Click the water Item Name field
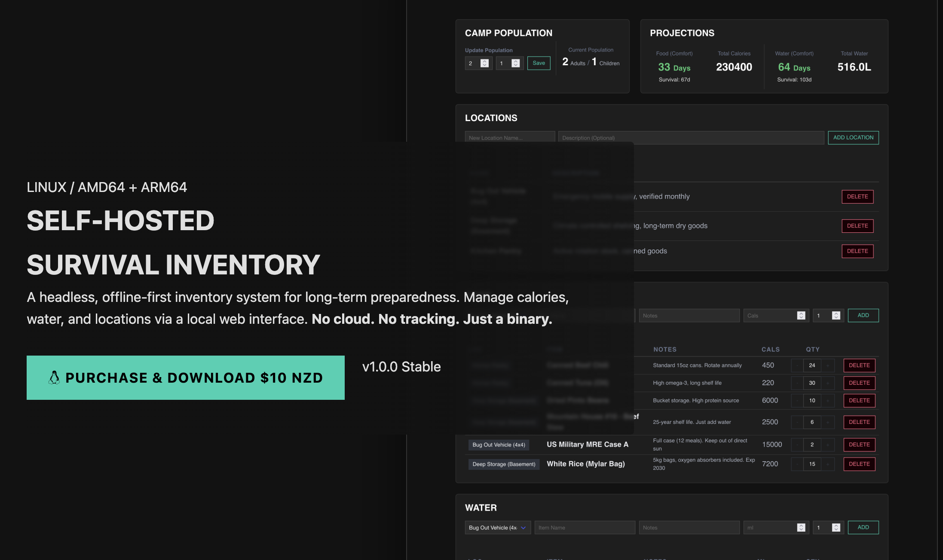Screen dimensions: 943x560 (585, 528)
